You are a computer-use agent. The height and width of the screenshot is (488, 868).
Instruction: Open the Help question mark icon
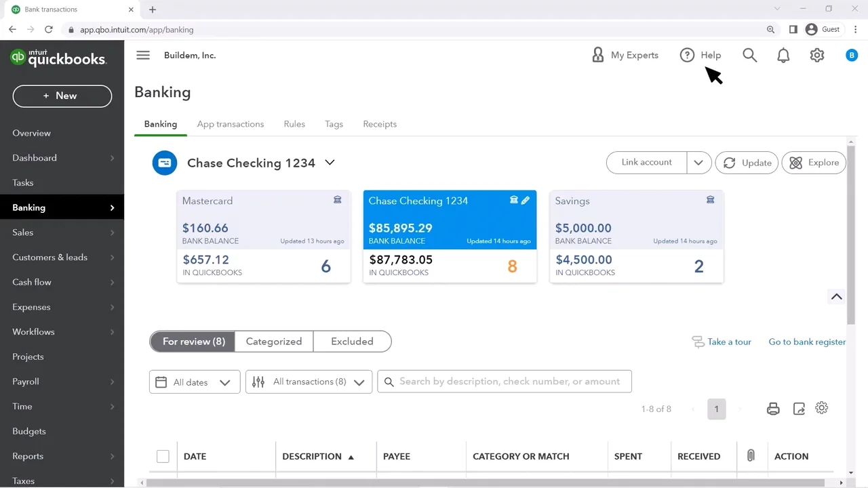click(687, 55)
